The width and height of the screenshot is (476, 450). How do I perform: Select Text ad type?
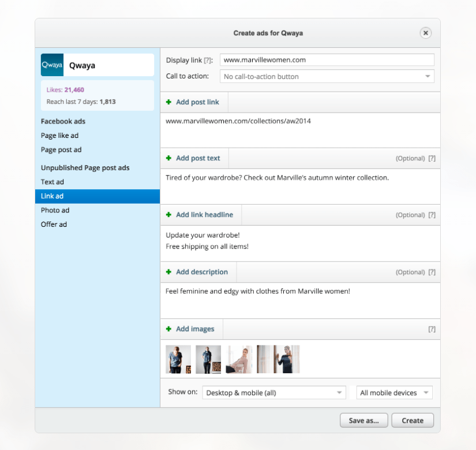coord(53,182)
